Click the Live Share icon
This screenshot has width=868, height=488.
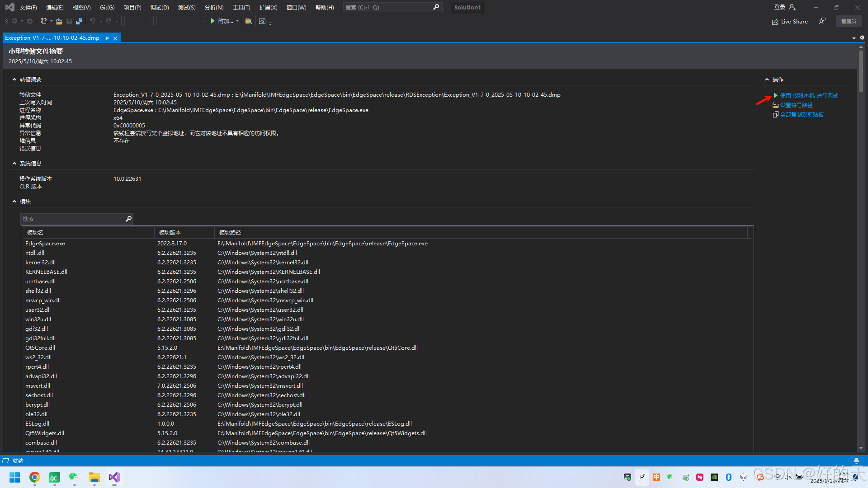(x=775, y=22)
